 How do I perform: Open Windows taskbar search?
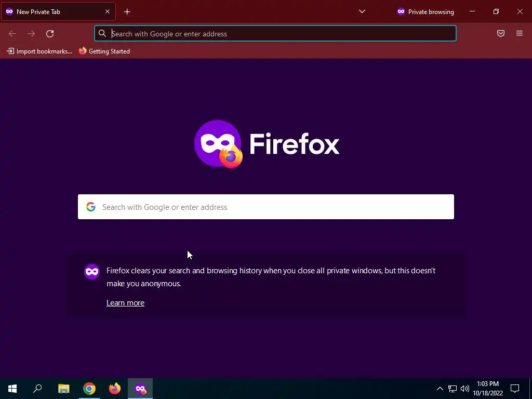click(x=37, y=389)
